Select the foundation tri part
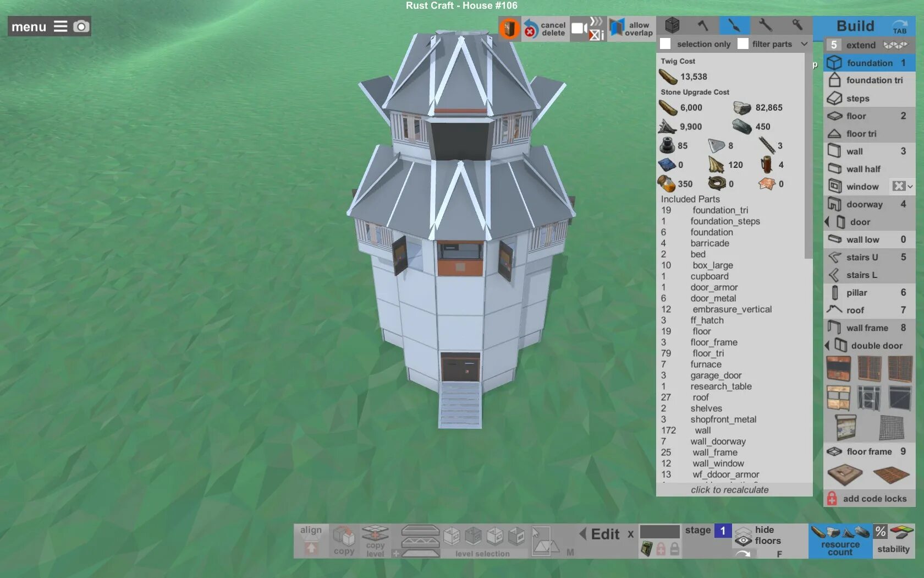The height and width of the screenshot is (578, 924). click(x=870, y=80)
